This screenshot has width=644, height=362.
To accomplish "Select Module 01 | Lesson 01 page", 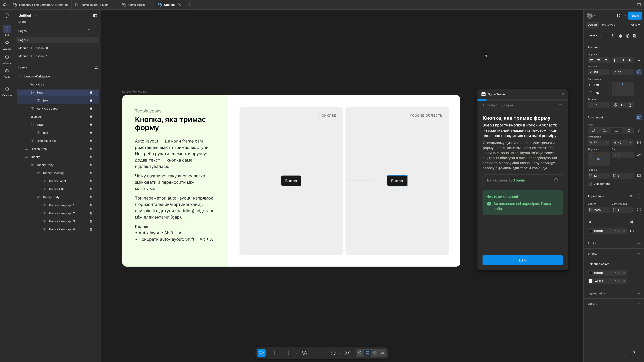I will point(58,56).
